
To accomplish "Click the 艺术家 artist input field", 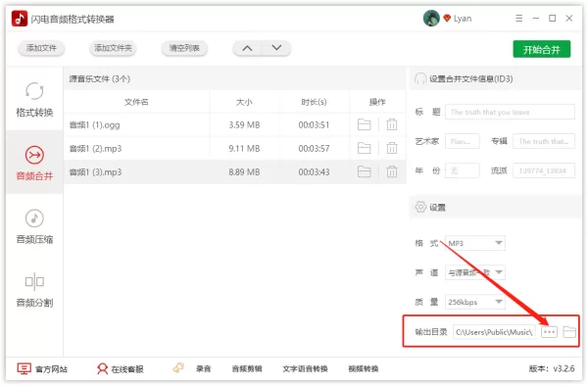I will (x=462, y=141).
